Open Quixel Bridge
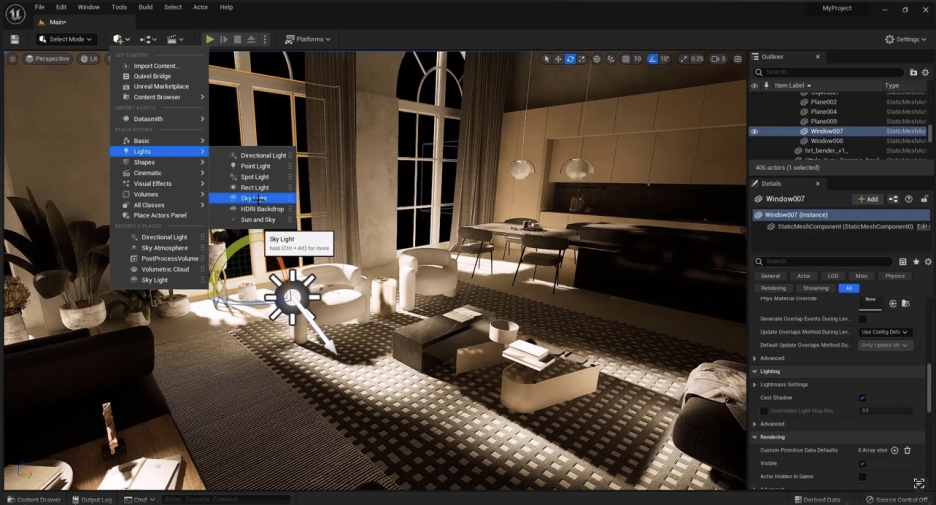Screen dimensions: 936x505 pos(152,76)
